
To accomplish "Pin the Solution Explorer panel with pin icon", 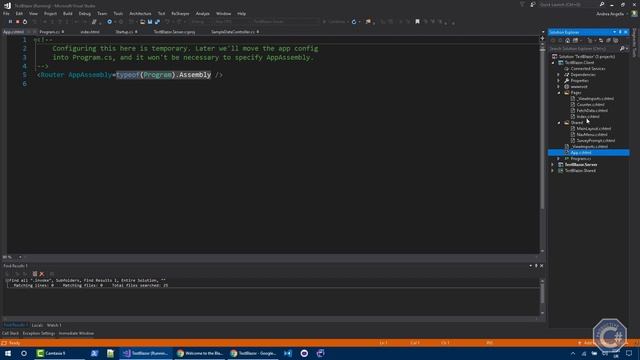I will (620, 32).
